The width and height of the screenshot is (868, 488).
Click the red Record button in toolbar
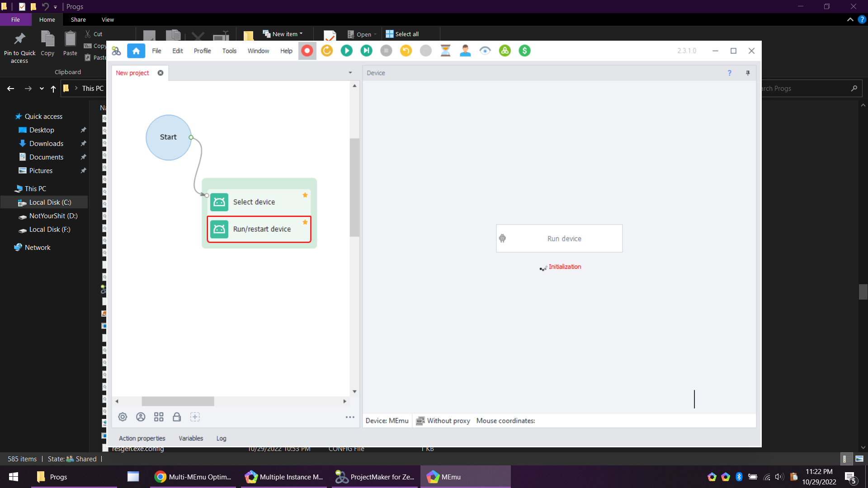point(307,51)
